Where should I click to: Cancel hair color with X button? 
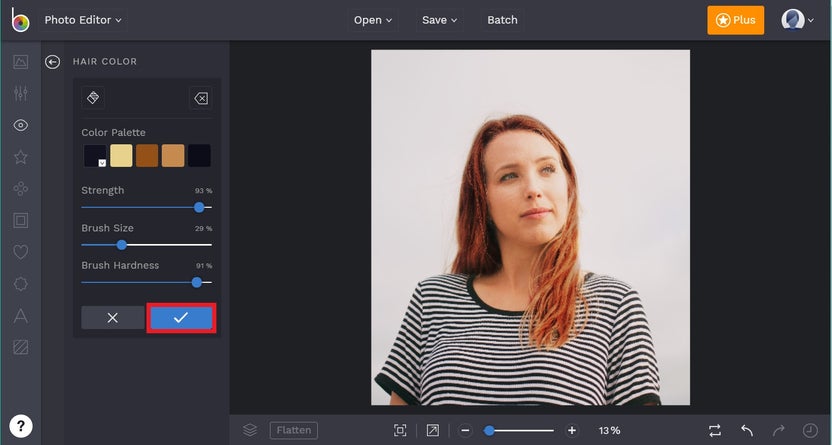pyautogui.click(x=112, y=318)
